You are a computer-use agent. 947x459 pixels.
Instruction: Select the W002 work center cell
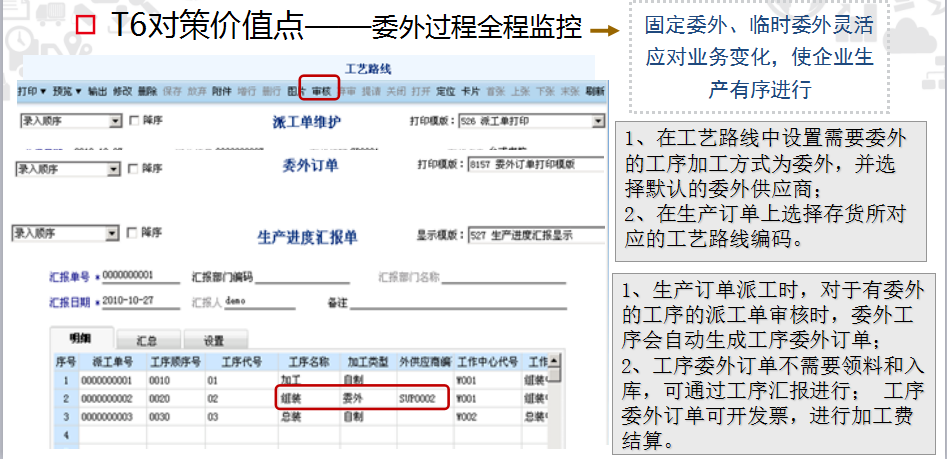point(487,417)
